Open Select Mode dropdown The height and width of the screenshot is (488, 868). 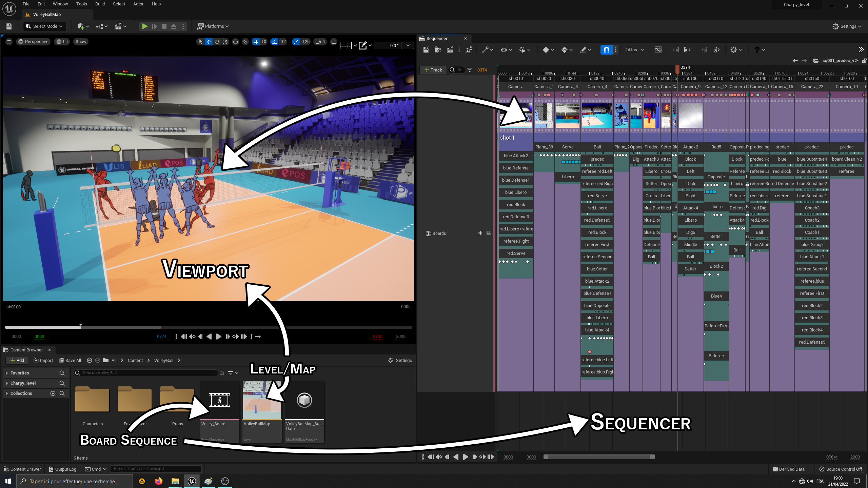(x=45, y=26)
